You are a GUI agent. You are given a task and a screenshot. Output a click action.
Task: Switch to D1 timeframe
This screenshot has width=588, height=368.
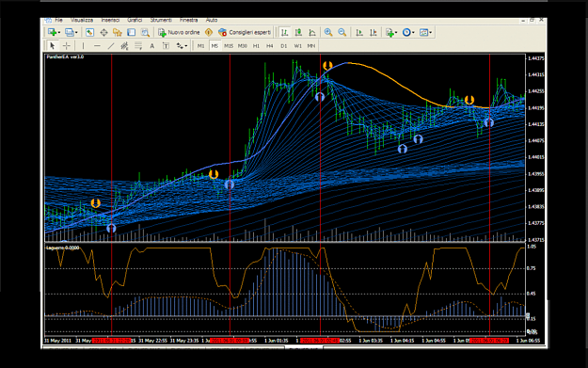(x=284, y=46)
